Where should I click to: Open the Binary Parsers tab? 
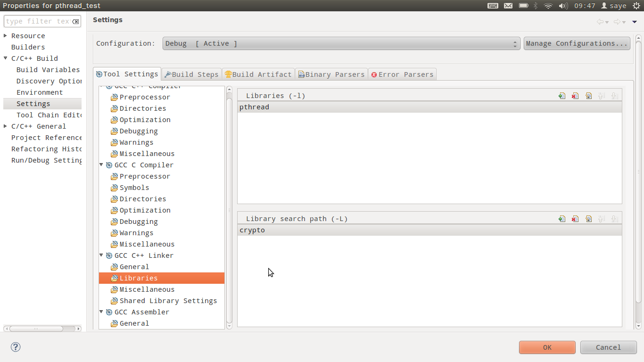tap(331, 74)
